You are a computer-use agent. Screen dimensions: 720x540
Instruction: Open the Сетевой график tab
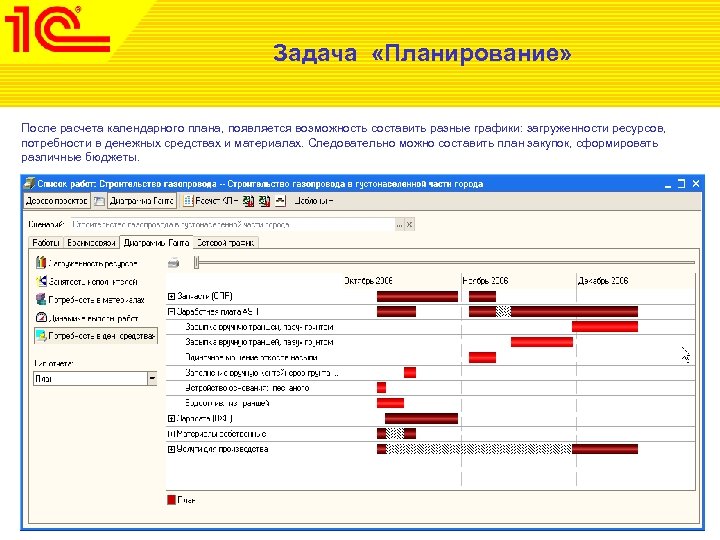coord(225,242)
